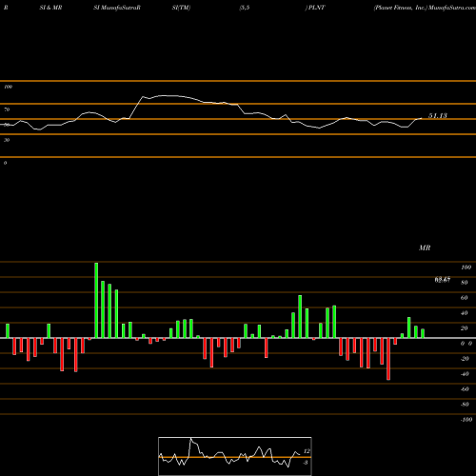Click the 30 level label on RSI axis
The image size is (476, 476).
7,140
